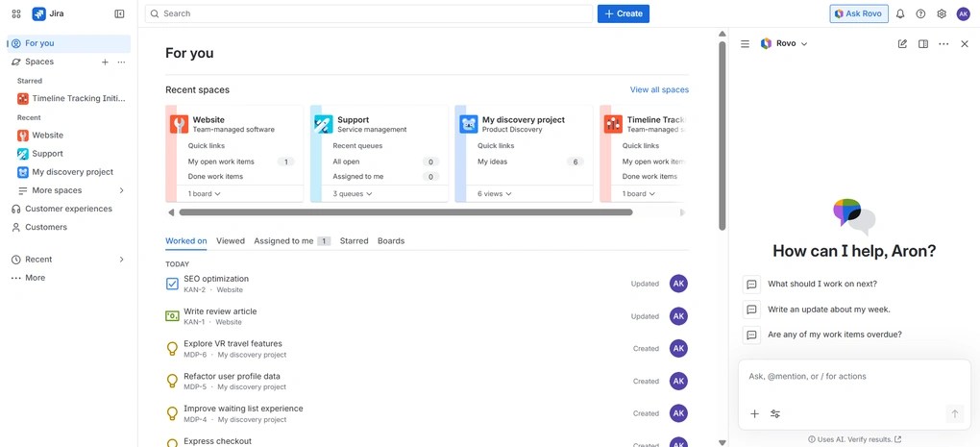This screenshot has height=447, width=980.
Task: Open notifications bell icon
Action: click(x=900, y=13)
